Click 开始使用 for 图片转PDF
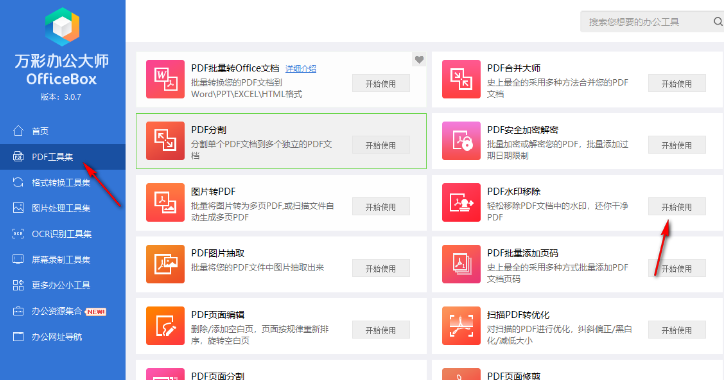This screenshot has width=724, height=380. (x=380, y=207)
